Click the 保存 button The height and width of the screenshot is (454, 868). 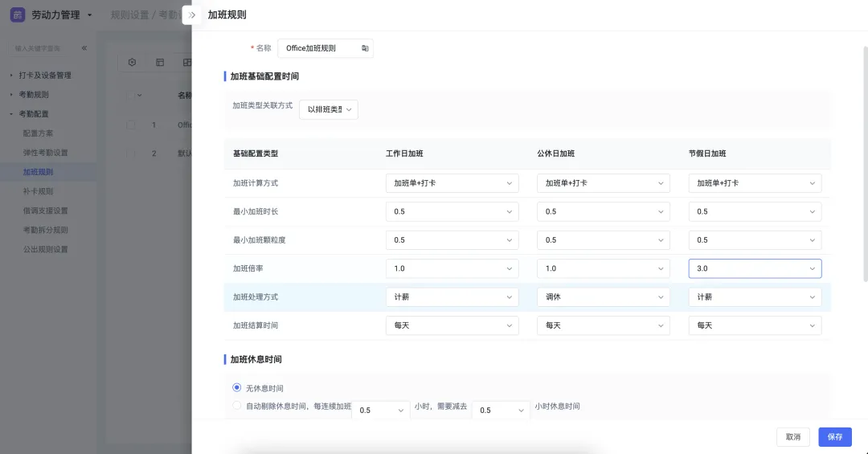834,437
